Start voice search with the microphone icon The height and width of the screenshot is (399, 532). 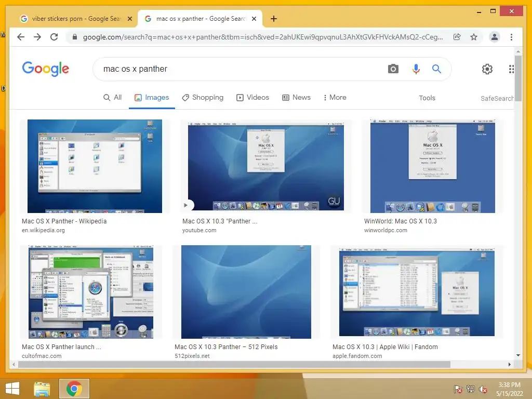click(416, 69)
